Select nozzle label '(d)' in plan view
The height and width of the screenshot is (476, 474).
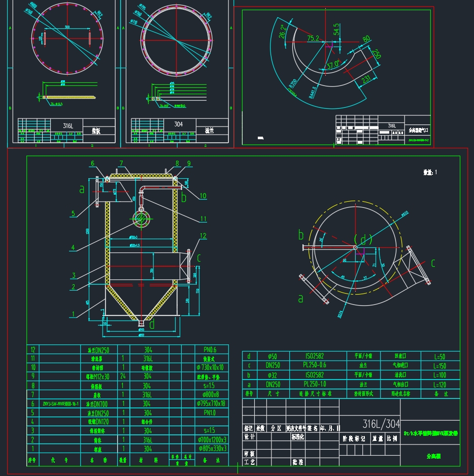click(363, 239)
